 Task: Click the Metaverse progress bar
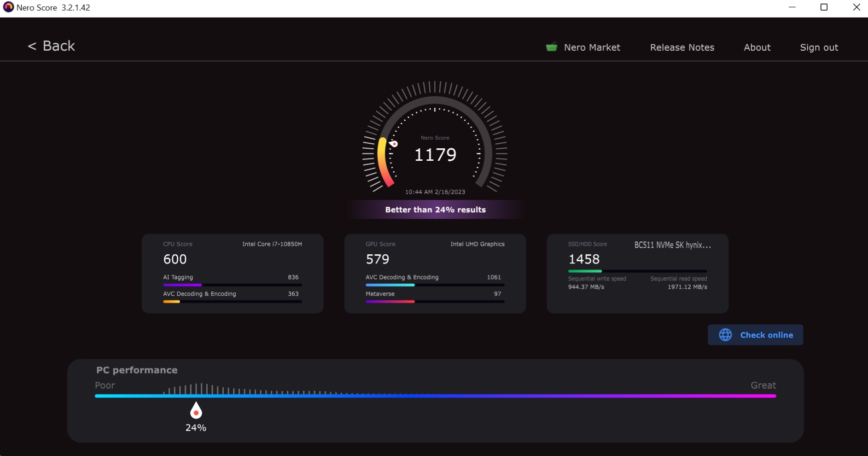[435, 302]
